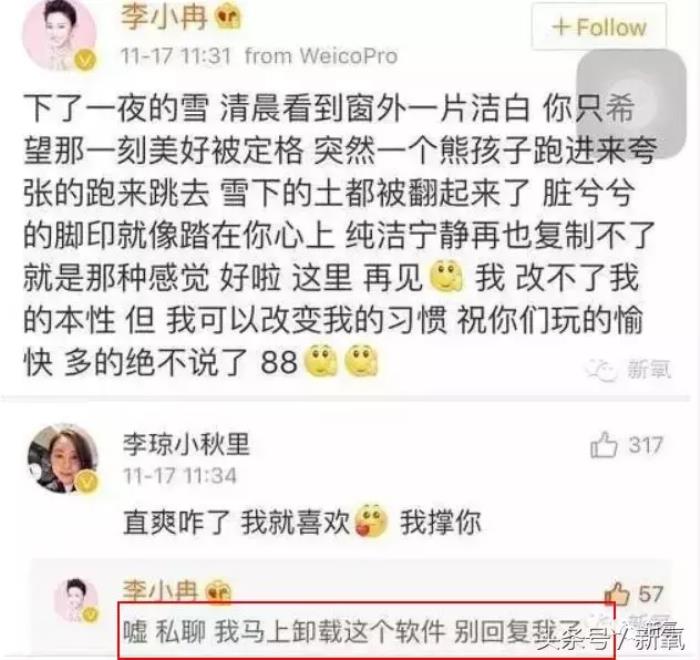The height and width of the screenshot is (660, 700).
Task: Click the comment text 直爽咋了
Action: 176,522
